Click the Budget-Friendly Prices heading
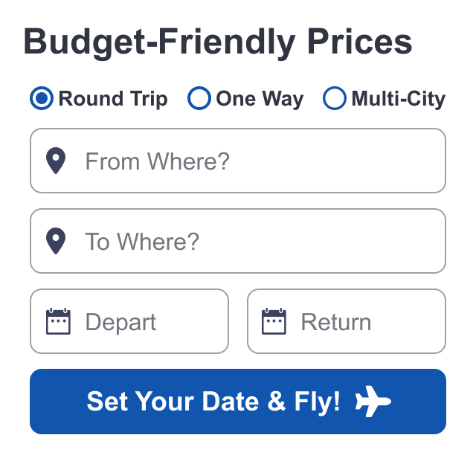Image resolution: width=476 pixels, height=464 pixels. click(218, 42)
